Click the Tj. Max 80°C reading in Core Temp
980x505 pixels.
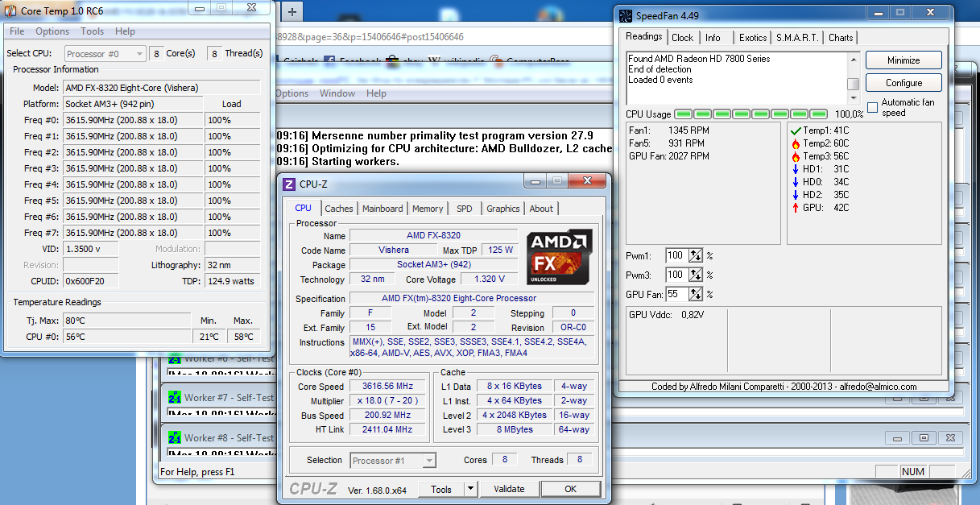click(x=127, y=321)
